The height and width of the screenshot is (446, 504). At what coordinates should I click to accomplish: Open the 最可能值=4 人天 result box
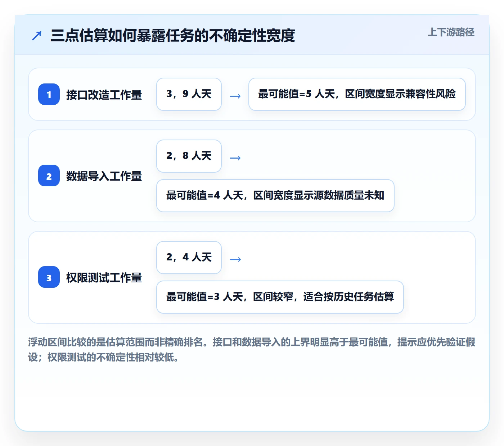tap(275, 196)
